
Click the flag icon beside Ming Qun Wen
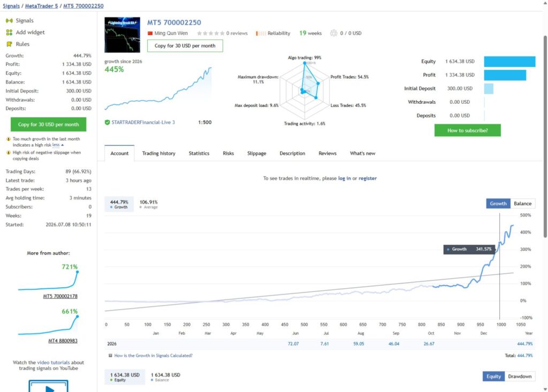150,33
